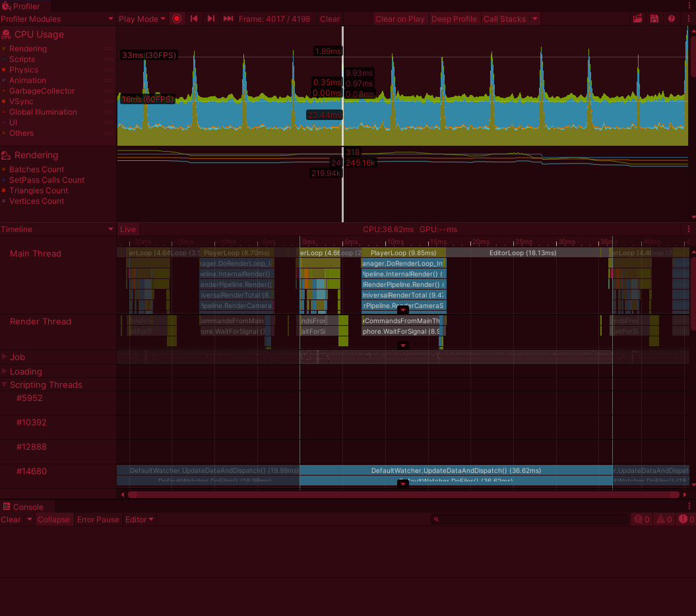The height and width of the screenshot is (616, 696).
Task: Advance to next frame with forward arrow
Action: coord(210,18)
